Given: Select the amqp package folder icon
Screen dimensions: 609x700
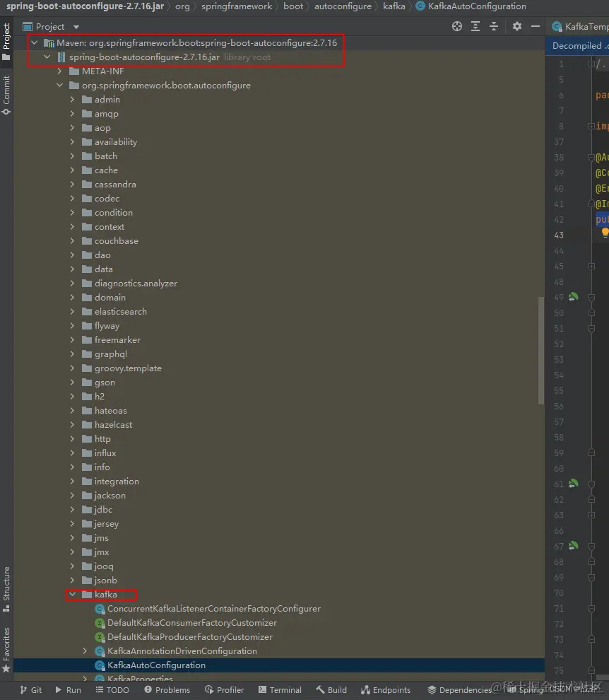Looking at the screenshot, I should (87, 113).
